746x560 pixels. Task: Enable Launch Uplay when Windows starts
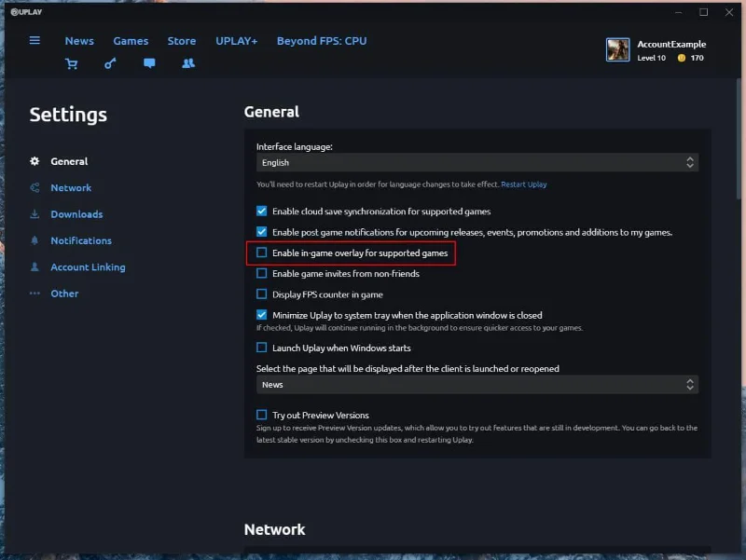point(262,348)
